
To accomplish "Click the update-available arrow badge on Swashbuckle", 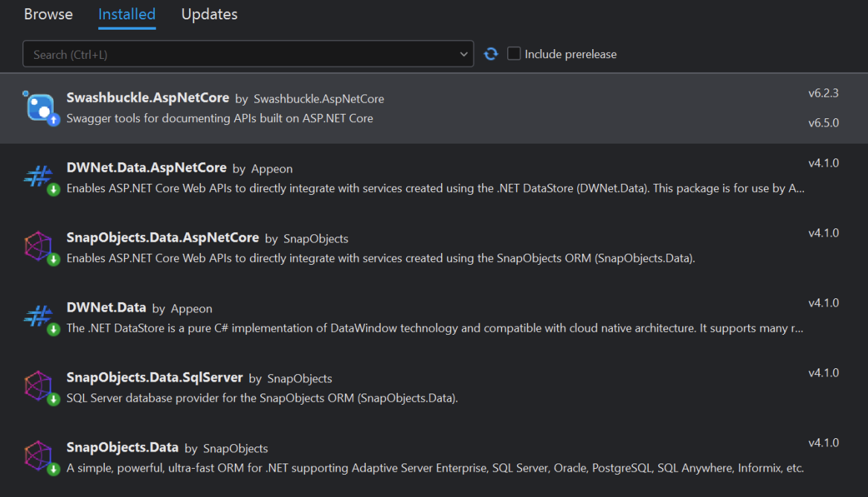I will point(54,120).
